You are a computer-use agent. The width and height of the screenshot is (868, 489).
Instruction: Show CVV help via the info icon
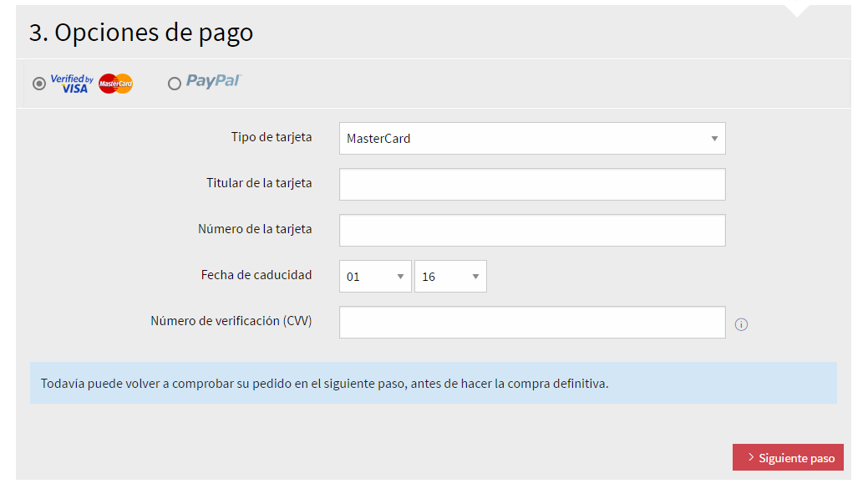point(741,324)
